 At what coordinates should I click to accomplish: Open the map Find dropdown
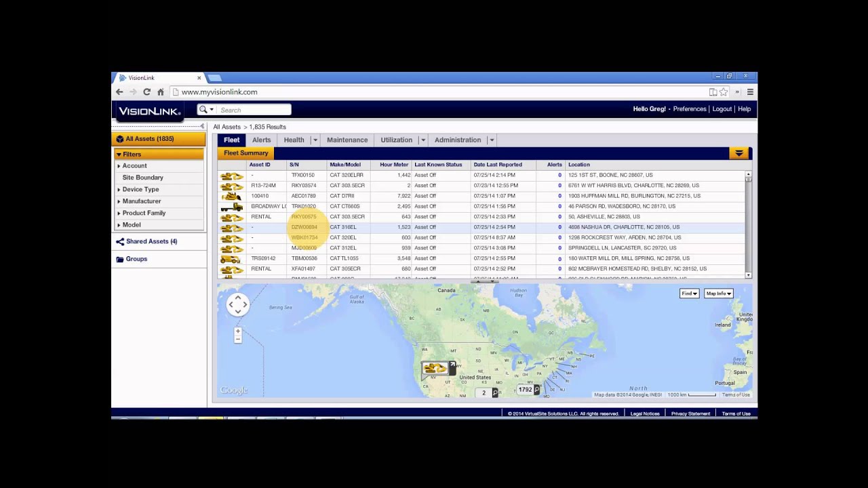click(689, 293)
